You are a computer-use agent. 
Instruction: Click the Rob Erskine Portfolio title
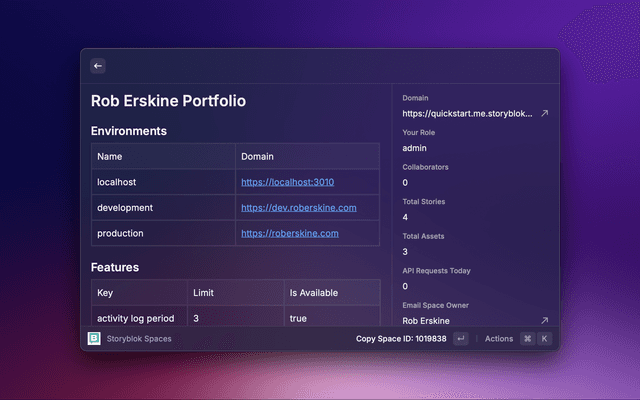[x=168, y=100]
